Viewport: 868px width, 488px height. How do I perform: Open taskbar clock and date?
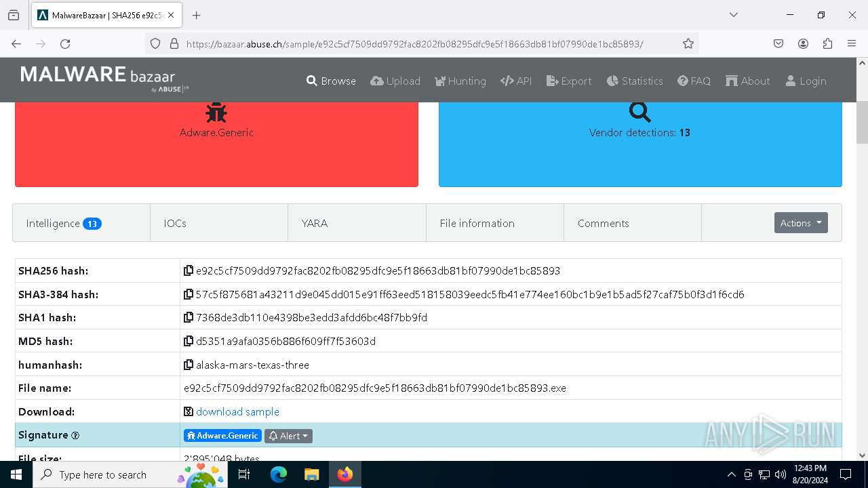tap(809, 474)
